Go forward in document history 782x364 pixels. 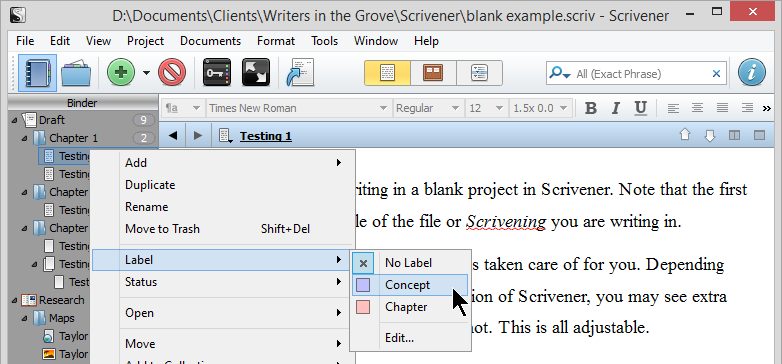tap(197, 136)
